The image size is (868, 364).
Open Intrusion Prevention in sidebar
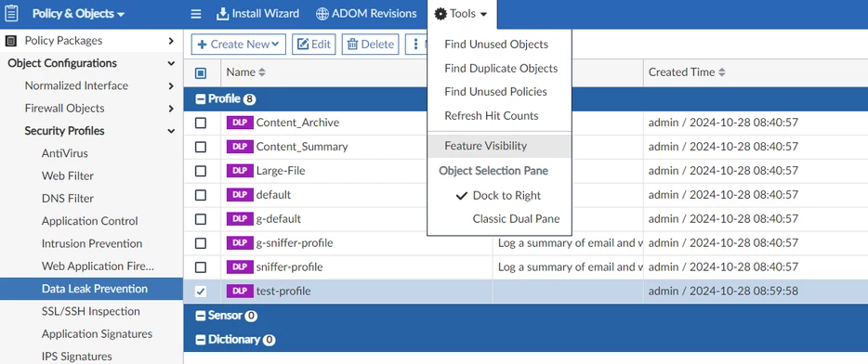[x=91, y=243]
